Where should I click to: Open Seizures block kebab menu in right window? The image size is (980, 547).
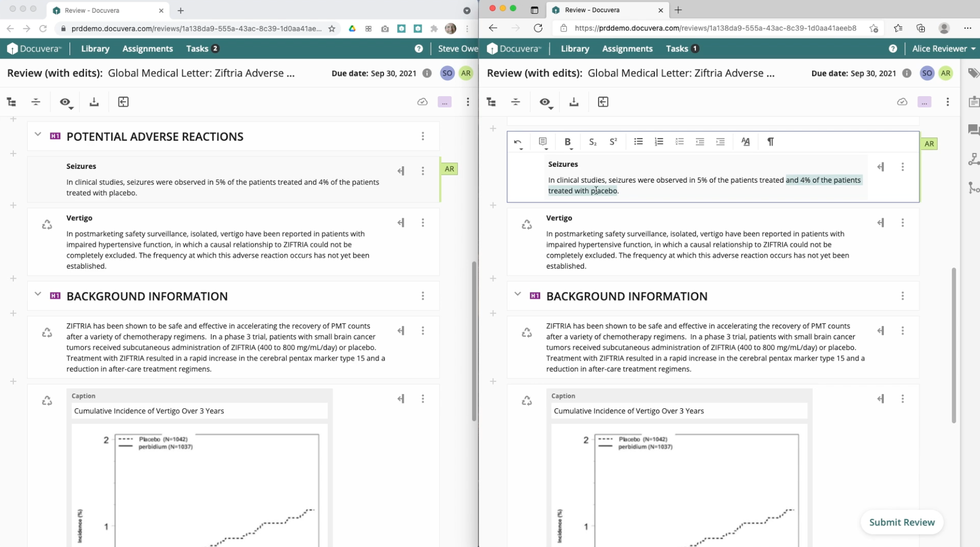(902, 167)
